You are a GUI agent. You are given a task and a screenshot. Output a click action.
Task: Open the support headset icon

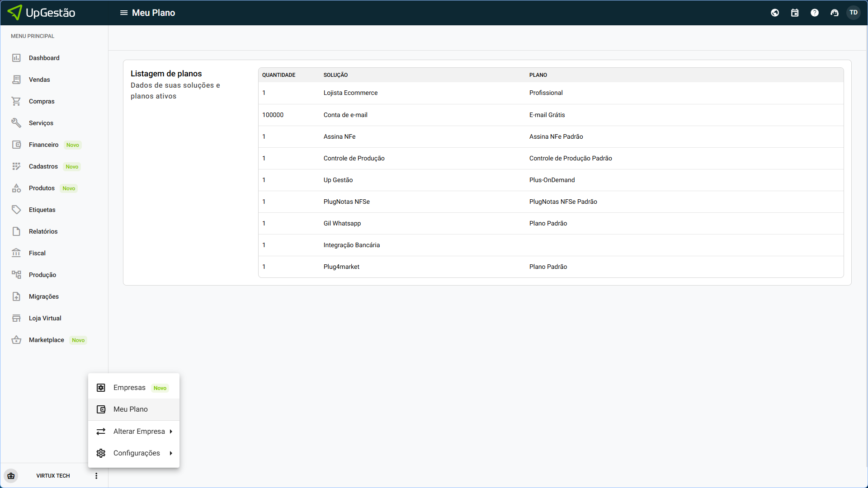pos(835,13)
